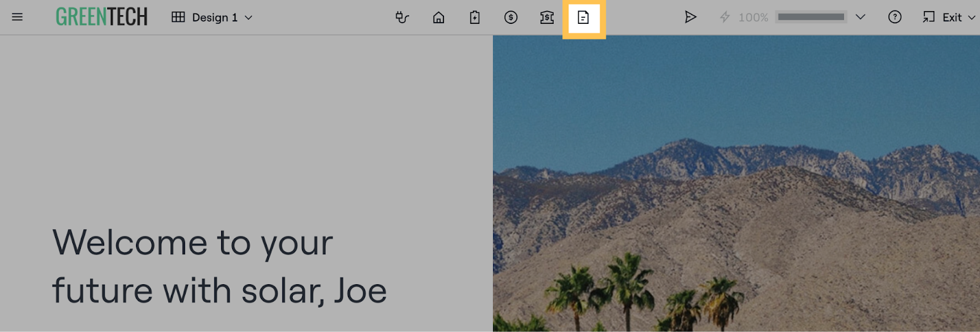Open the dollar savings section
Screen dimensions: 980x332
point(511,17)
